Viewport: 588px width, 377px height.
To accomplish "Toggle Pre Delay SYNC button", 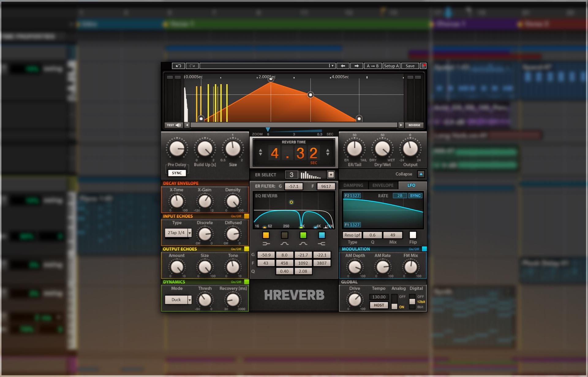I will coord(177,173).
